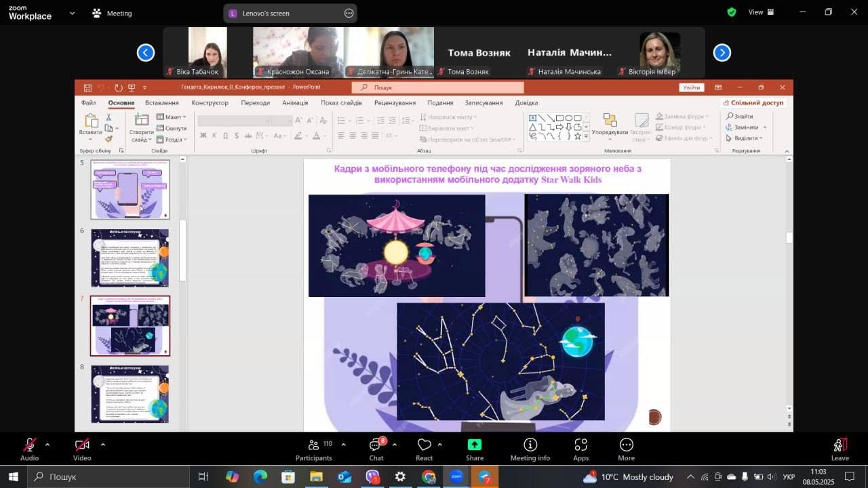Toggle italic К formatting
This screenshot has width=868, height=488.
tap(214, 136)
